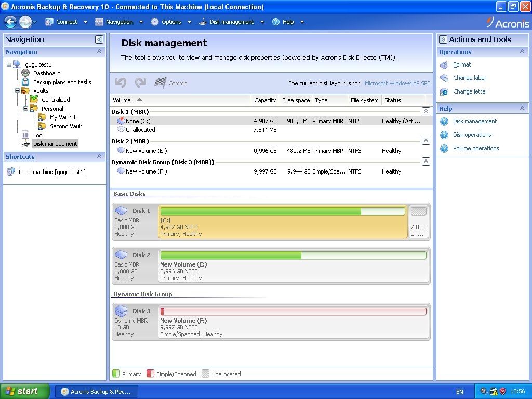Click the Commit checkered flag icon

pos(160,83)
